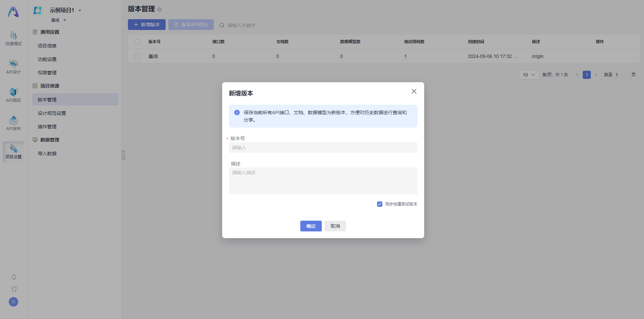Click the info icon in the dialog notice
This screenshot has height=319, width=644.
tap(237, 113)
